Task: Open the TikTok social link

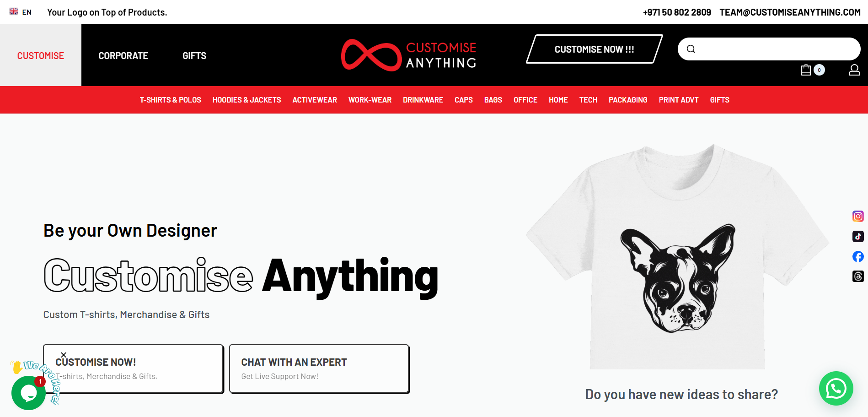Action: coord(858,236)
